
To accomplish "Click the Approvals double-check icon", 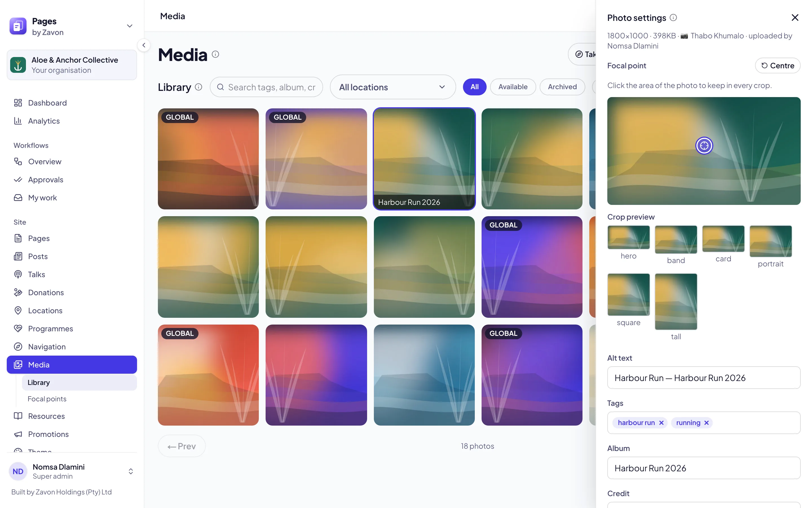I will [18, 180].
